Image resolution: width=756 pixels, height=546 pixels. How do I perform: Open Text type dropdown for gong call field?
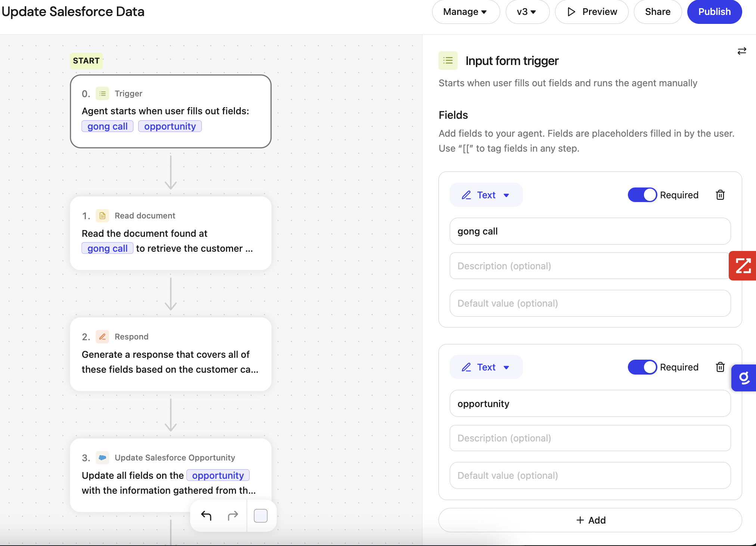486,195
